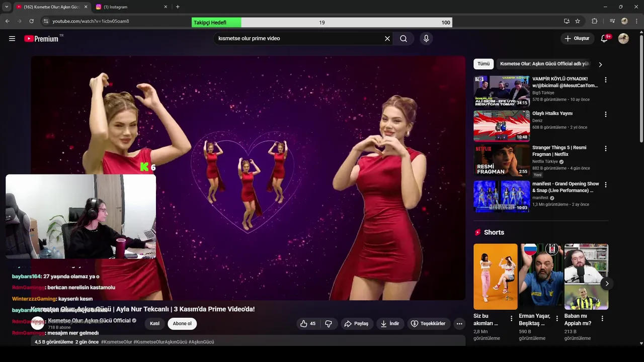This screenshot has height=362, width=644.
Task: Open the Siz bu akımları short thumbnail
Action: point(496,277)
